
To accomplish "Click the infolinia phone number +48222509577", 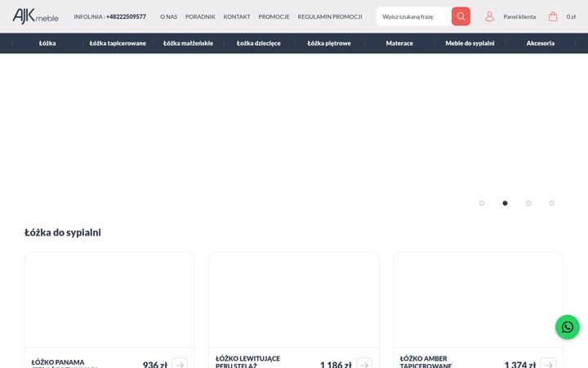I will coord(126,16).
